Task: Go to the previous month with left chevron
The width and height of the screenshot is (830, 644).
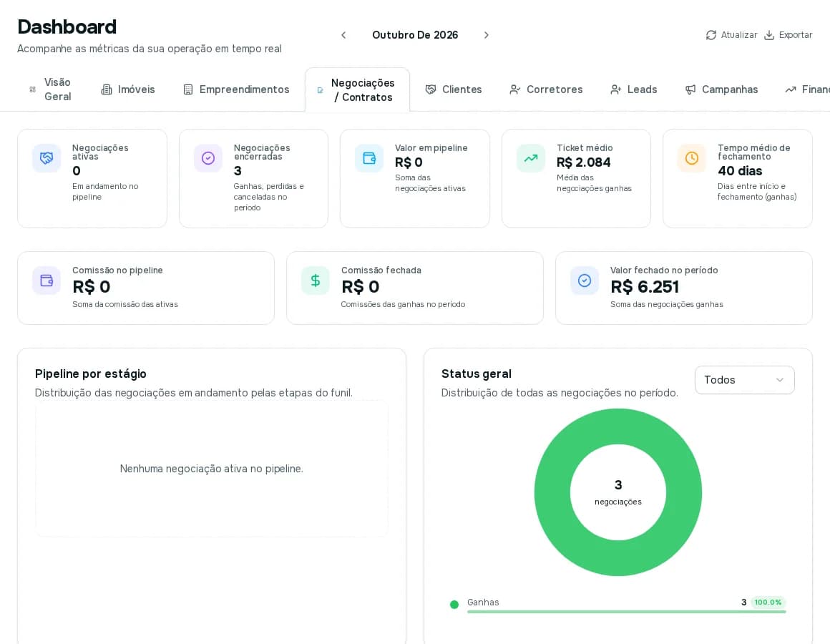Action: pos(343,35)
